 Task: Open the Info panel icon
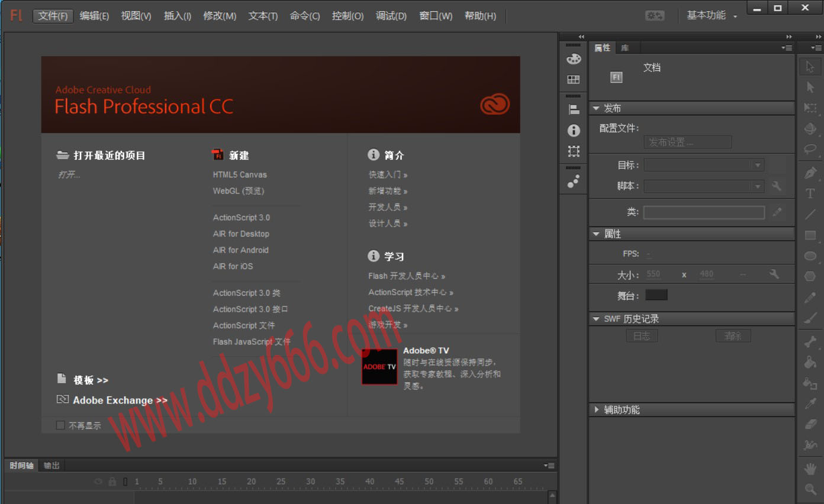coord(574,130)
